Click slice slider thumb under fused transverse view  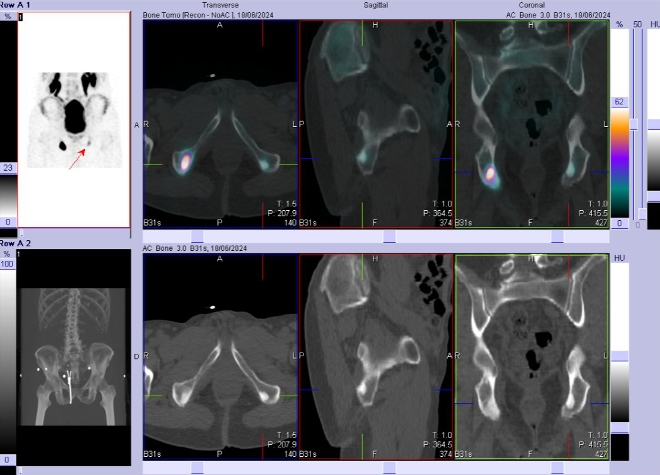pyautogui.click(x=197, y=236)
